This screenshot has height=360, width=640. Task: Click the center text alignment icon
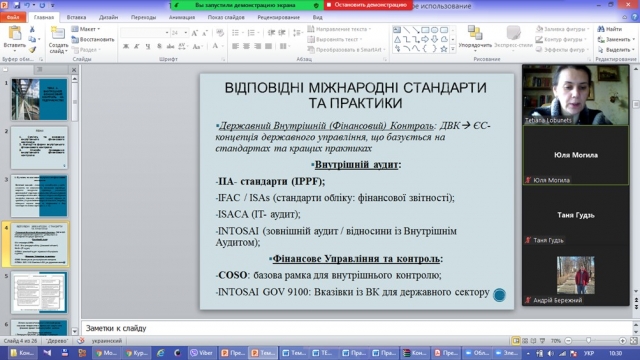pyautogui.click(x=247, y=46)
